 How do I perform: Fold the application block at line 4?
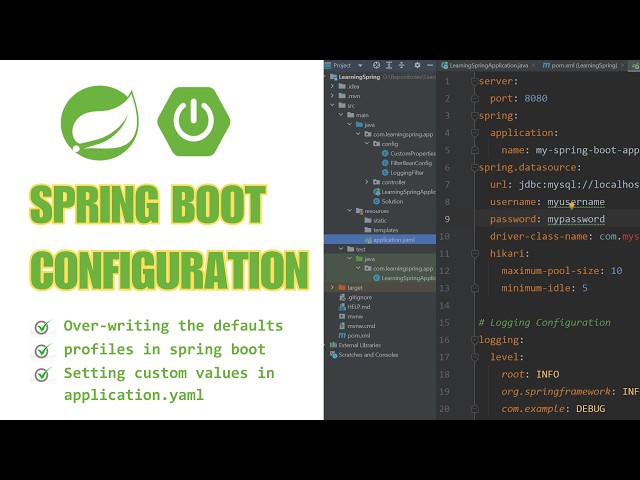click(x=475, y=133)
